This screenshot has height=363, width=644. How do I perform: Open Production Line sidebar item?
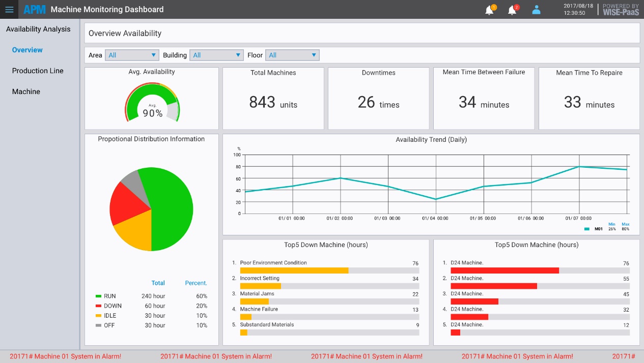click(x=38, y=71)
